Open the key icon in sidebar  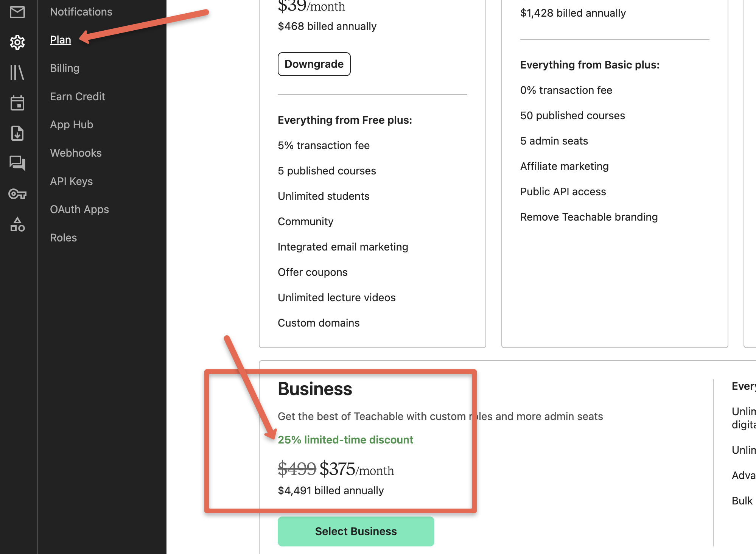click(17, 194)
